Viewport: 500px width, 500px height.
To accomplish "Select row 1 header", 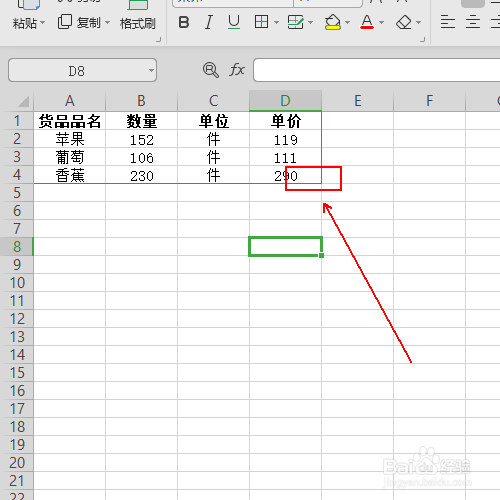I will pos(17,121).
